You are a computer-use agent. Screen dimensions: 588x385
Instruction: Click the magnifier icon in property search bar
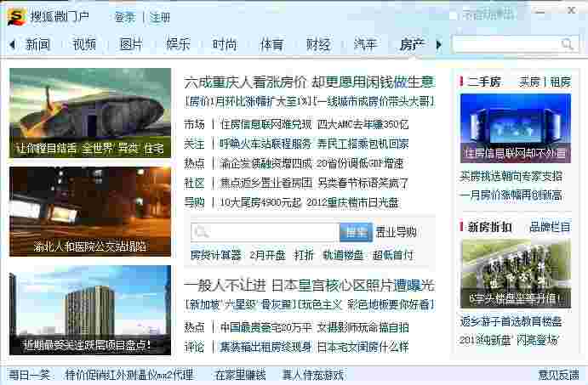(201, 232)
